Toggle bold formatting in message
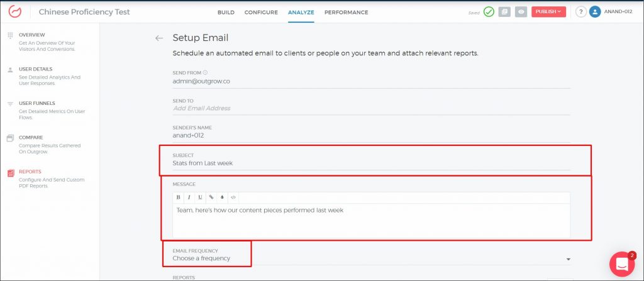This screenshot has height=281, width=644. tap(179, 197)
